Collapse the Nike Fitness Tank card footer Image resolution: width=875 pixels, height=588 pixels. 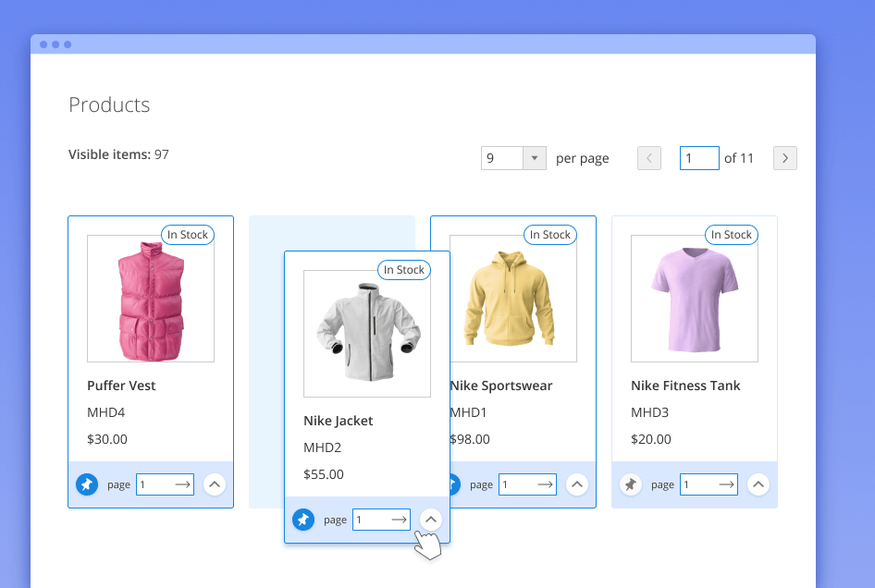point(758,484)
